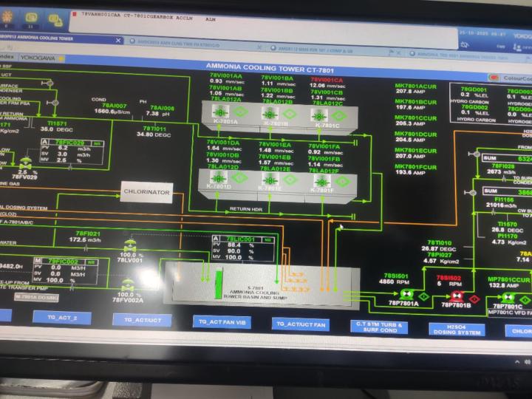Click the green diamond beside fan K-7801A

(x=240, y=112)
